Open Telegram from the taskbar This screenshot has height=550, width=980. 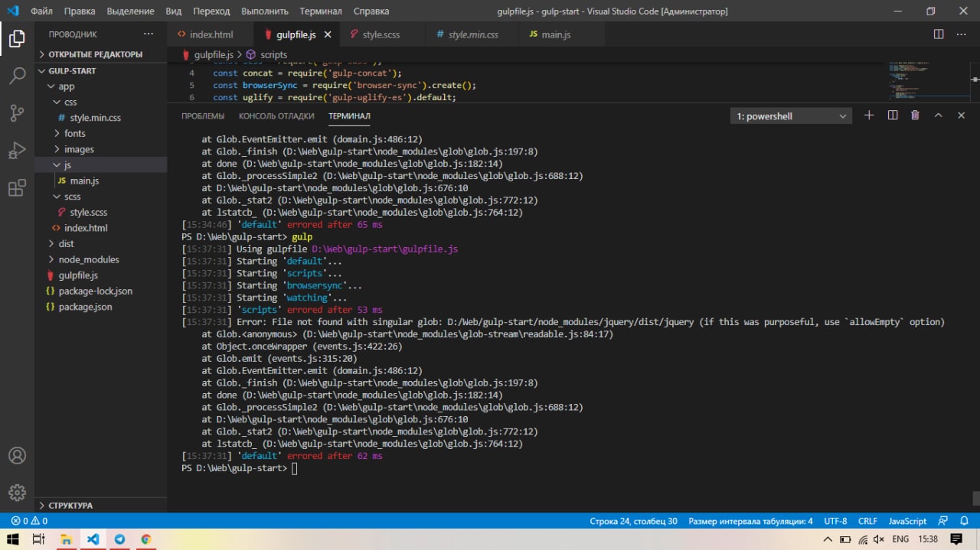pyautogui.click(x=119, y=539)
